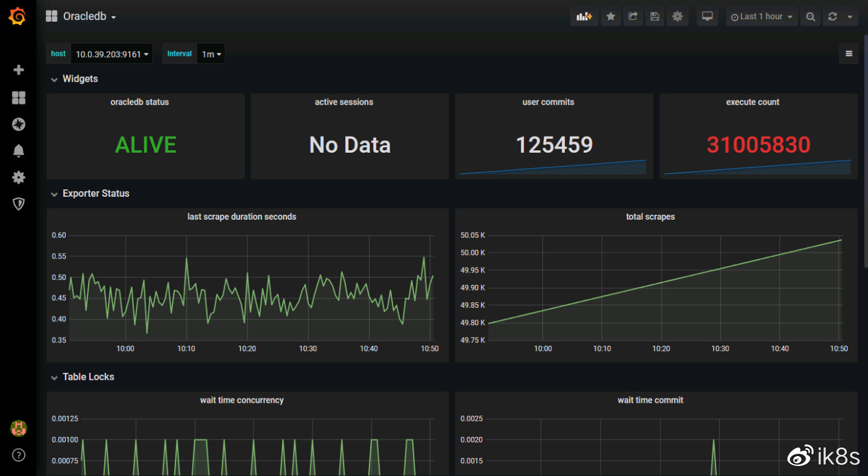Open the Interval 1m dropdown
The image size is (868, 476).
pos(211,54)
